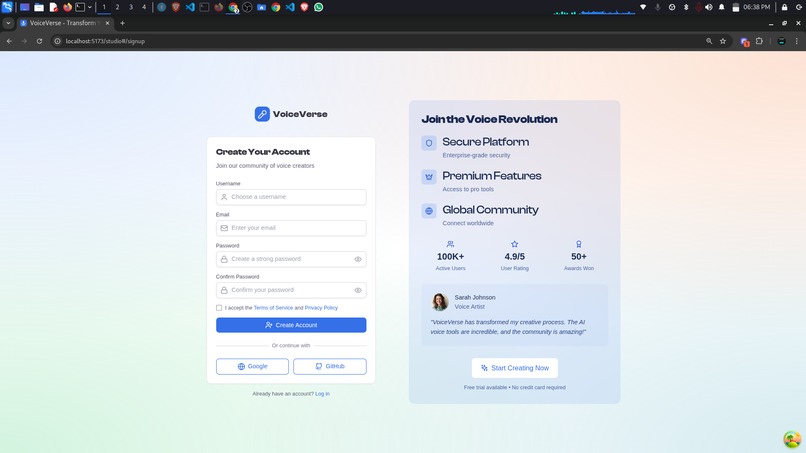Open Chrome three-dot menu
The height and width of the screenshot is (453, 806).
(797, 41)
